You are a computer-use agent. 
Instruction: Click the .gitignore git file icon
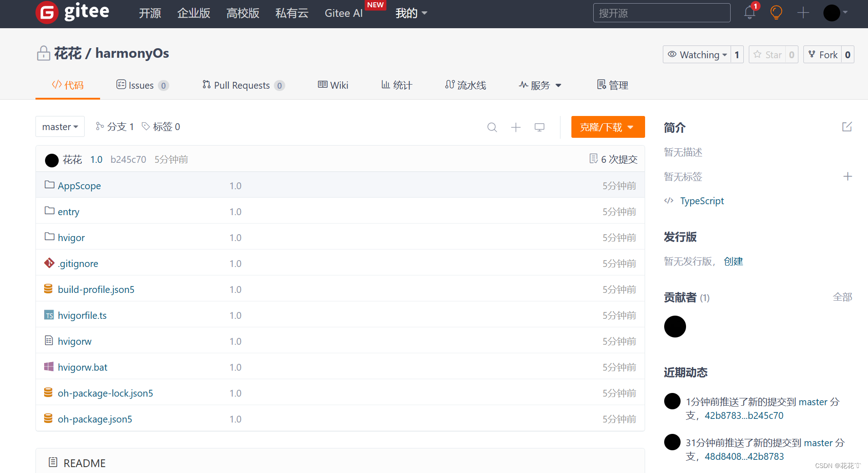click(49, 263)
